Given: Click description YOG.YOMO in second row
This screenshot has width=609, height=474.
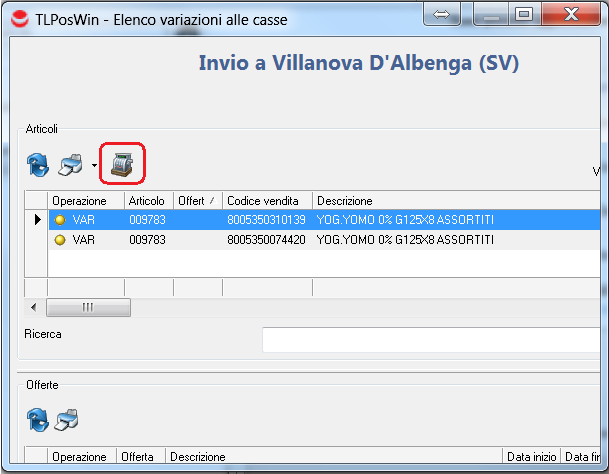Looking at the screenshot, I should pos(405,240).
